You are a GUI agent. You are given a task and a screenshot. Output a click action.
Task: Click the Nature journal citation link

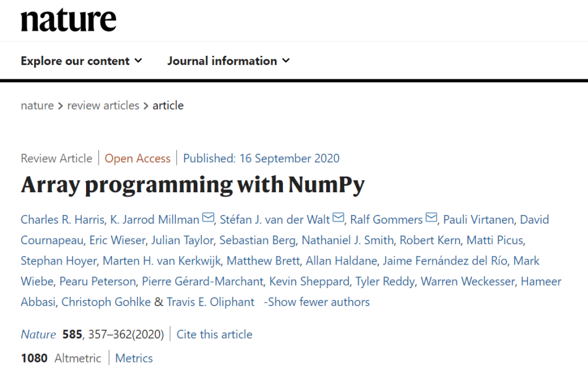coord(38,335)
